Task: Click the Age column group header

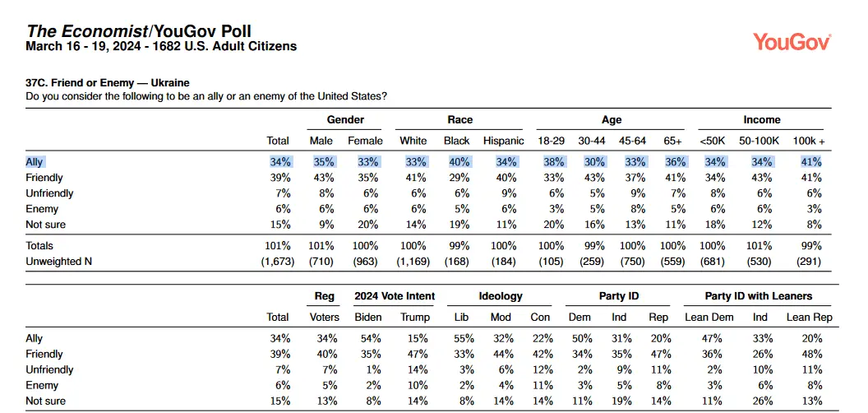Action: pos(612,119)
